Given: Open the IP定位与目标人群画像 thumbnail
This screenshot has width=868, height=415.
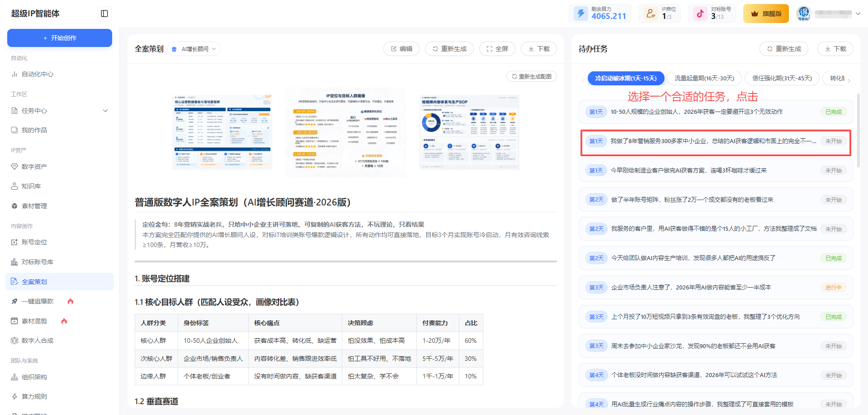Looking at the screenshot, I should coord(346,132).
